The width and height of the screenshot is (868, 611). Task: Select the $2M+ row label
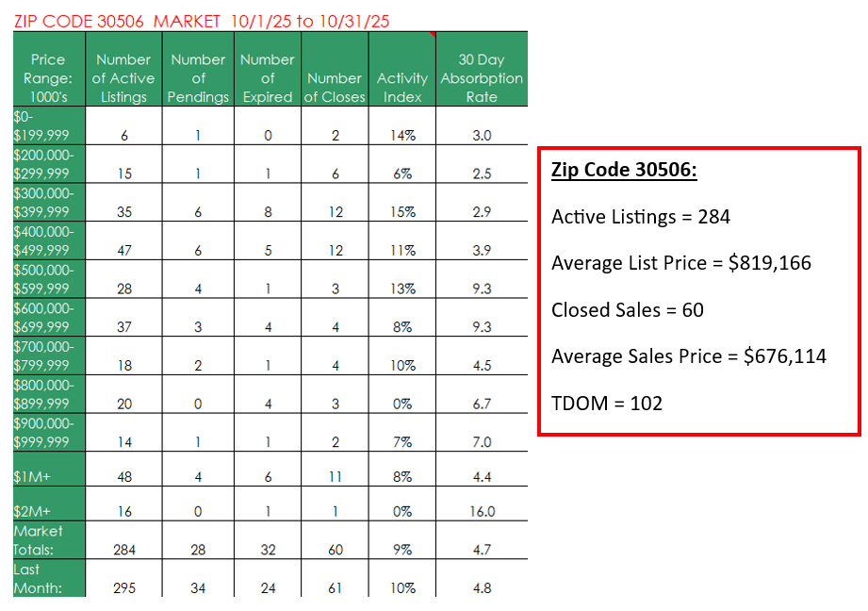(x=30, y=511)
